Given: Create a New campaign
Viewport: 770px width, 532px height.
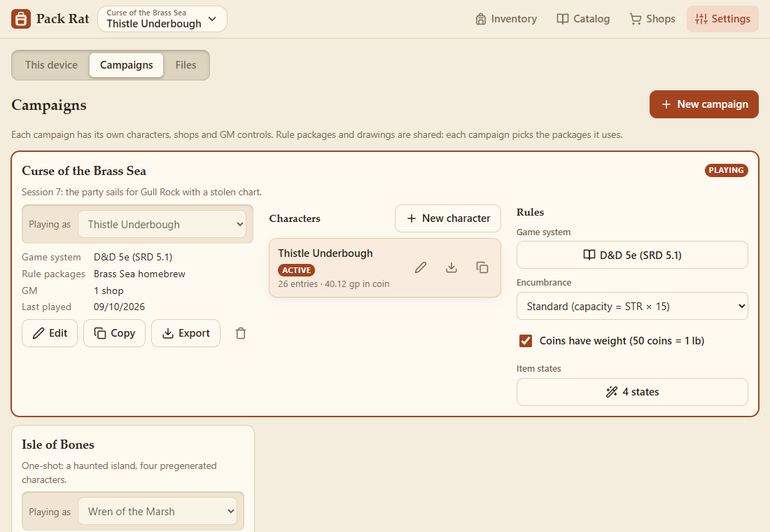Looking at the screenshot, I should click(x=703, y=104).
